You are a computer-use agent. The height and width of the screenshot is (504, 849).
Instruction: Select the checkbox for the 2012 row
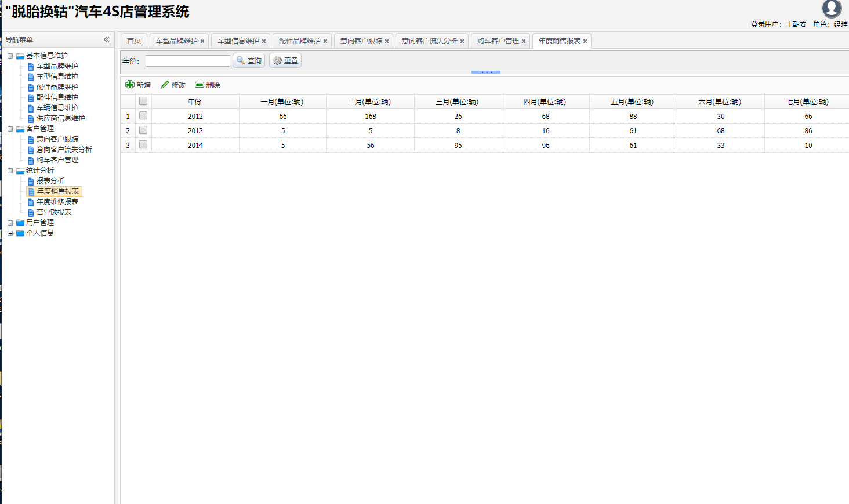(x=142, y=115)
